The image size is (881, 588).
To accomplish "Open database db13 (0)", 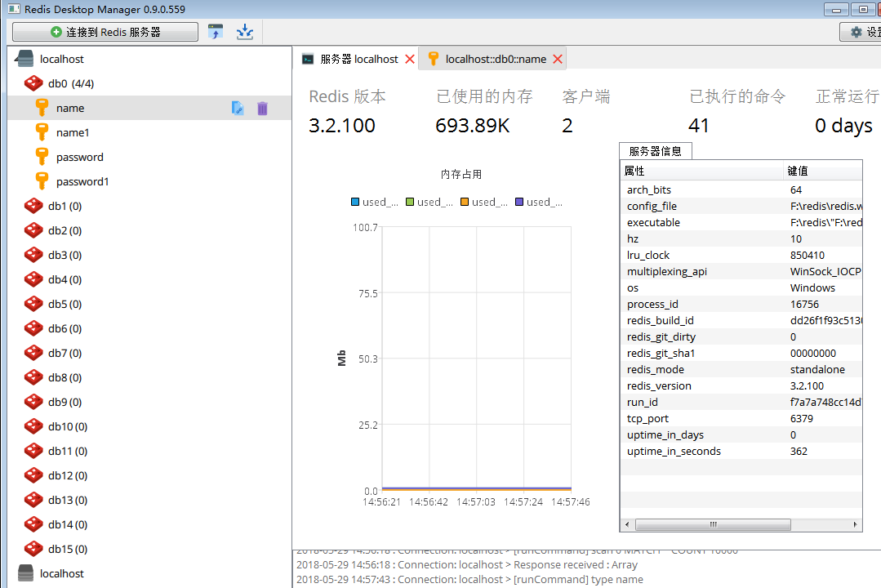I will pyautogui.click(x=68, y=501).
